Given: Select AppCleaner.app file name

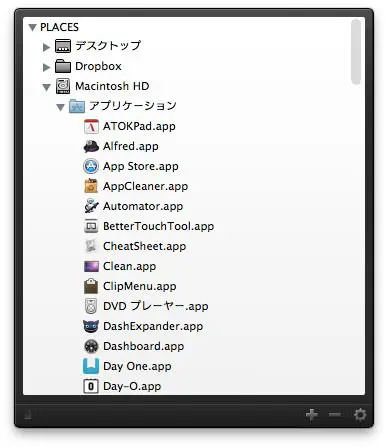Looking at the screenshot, I should point(145,187).
